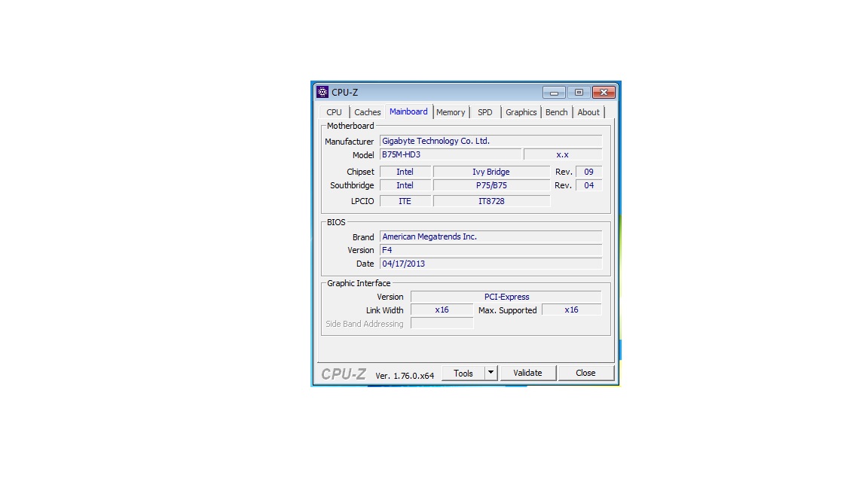Select the IT8728 LPCIO value
This screenshot has width=868, height=488.
point(491,201)
